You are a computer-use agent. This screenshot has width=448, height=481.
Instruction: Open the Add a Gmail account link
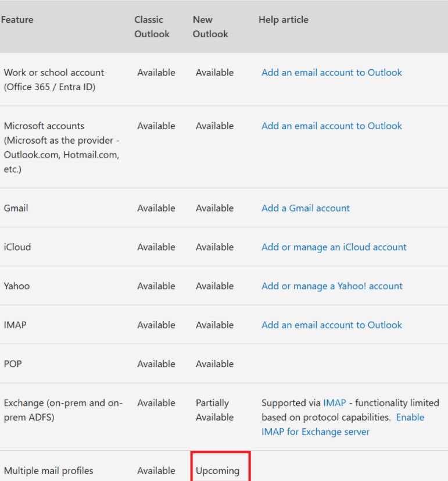pyautogui.click(x=306, y=208)
